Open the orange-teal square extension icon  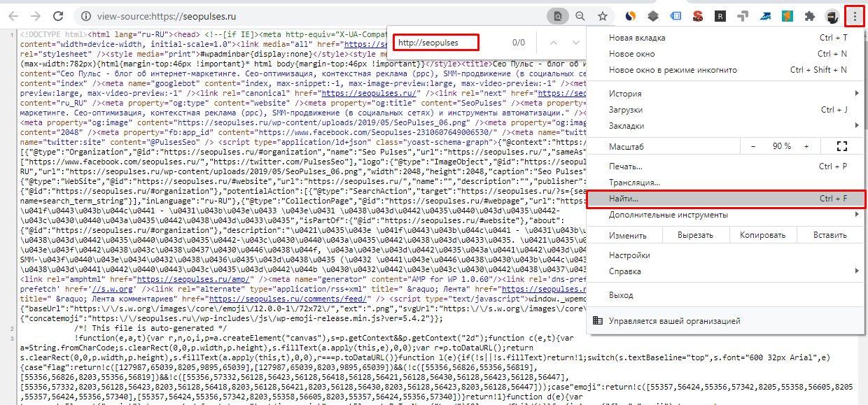pyautogui.click(x=787, y=15)
